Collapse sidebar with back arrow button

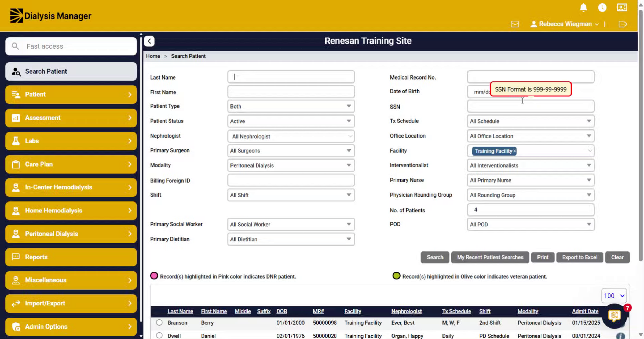pyautogui.click(x=149, y=41)
